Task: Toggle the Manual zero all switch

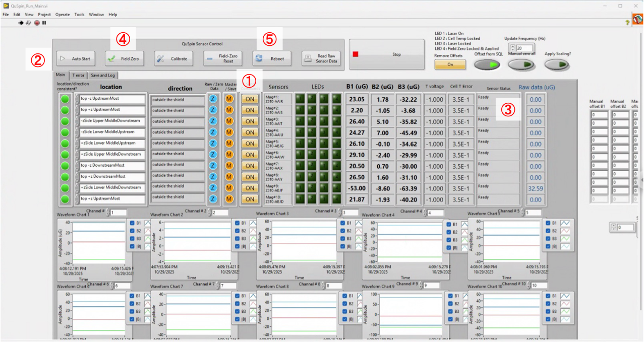Action: [521, 64]
